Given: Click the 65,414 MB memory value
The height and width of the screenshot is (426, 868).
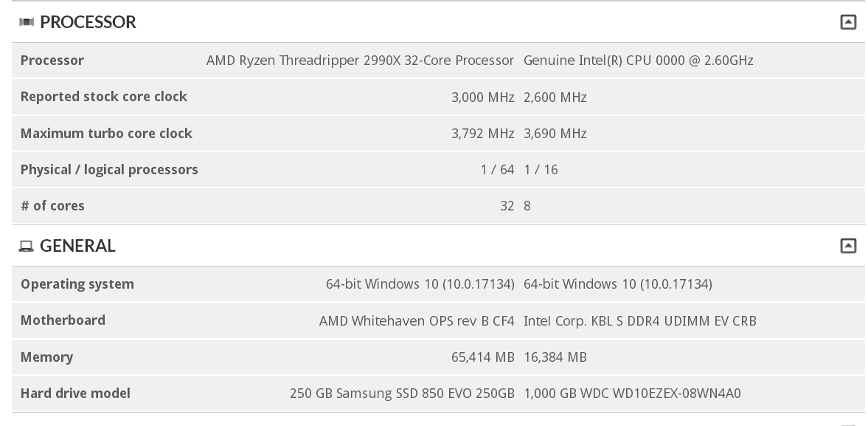Looking at the screenshot, I should tap(482, 357).
